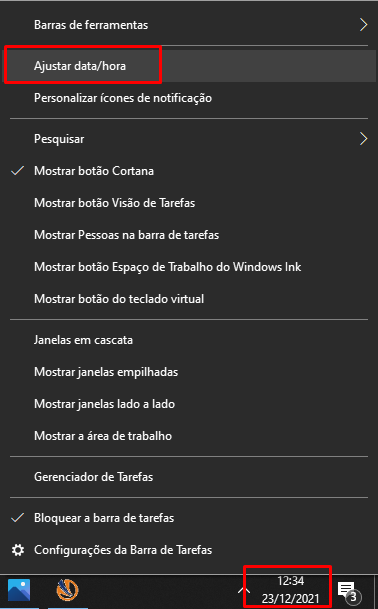This screenshot has width=378, height=609.
Task: Show hidden icons tray arrow
Action: click(x=244, y=591)
